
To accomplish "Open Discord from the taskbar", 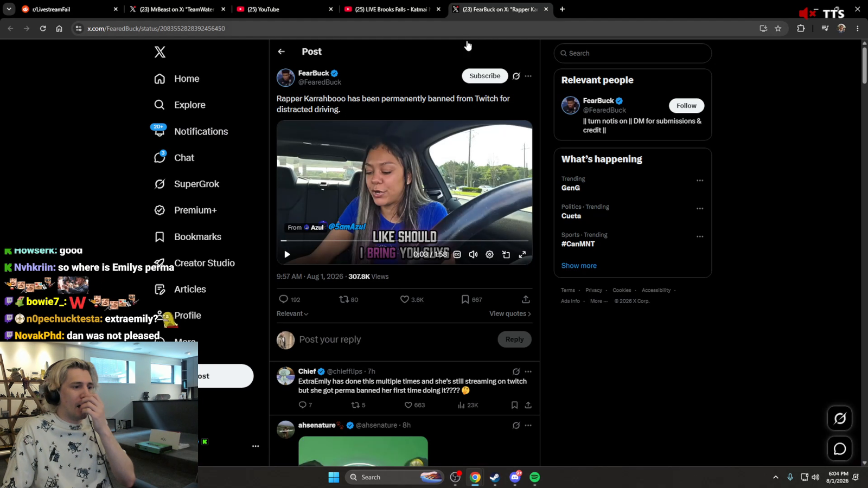I will [x=515, y=477].
